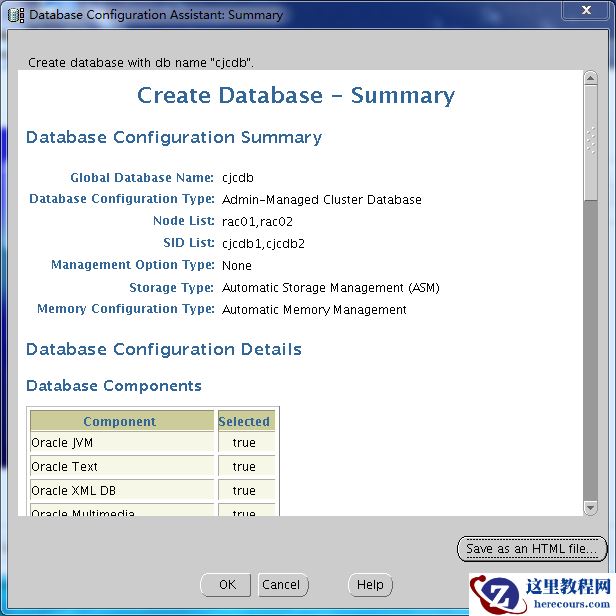Image resolution: width=616 pixels, height=616 pixels.
Task: Click the Component column header
Action: pyautogui.click(x=122, y=421)
